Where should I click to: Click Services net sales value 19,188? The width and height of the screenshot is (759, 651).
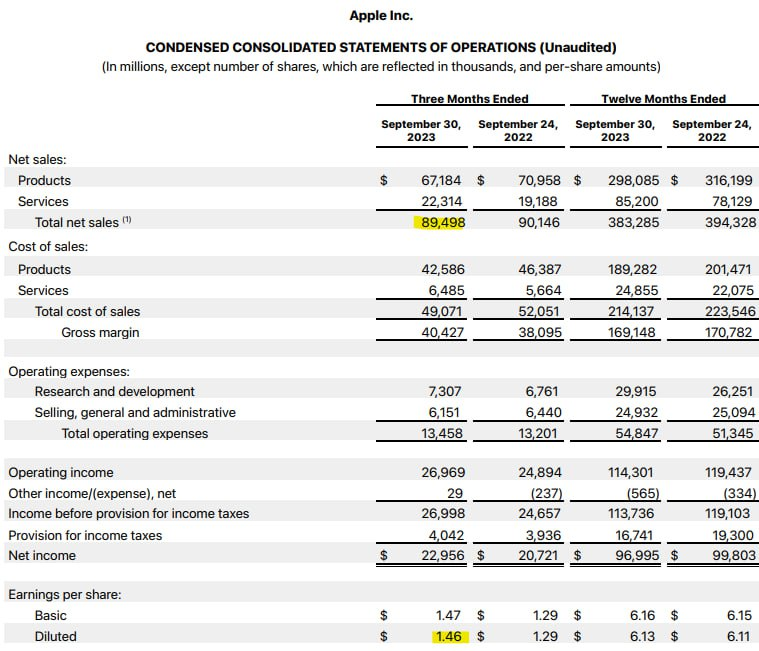(538, 201)
